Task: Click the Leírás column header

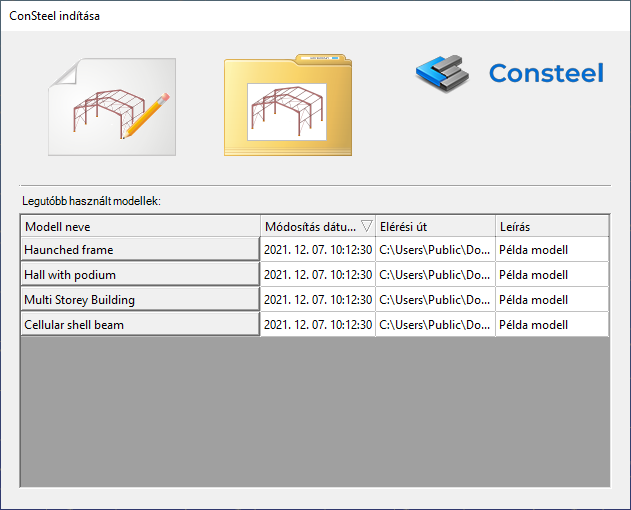Action: coord(552,226)
